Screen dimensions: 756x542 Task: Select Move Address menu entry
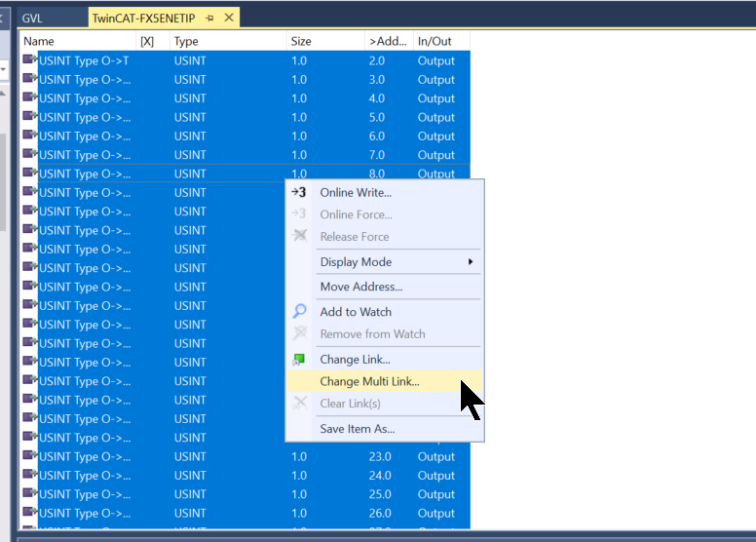pos(360,287)
